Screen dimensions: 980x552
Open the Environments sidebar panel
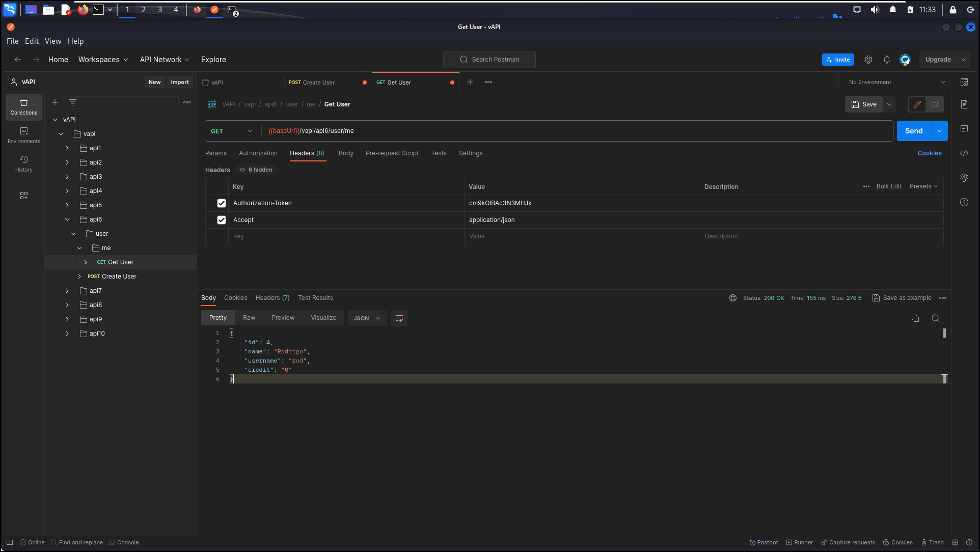(x=24, y=135)
